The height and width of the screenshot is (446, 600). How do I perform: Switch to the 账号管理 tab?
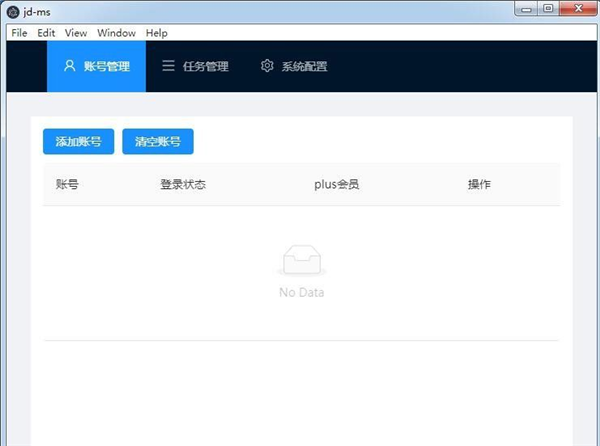96,66
